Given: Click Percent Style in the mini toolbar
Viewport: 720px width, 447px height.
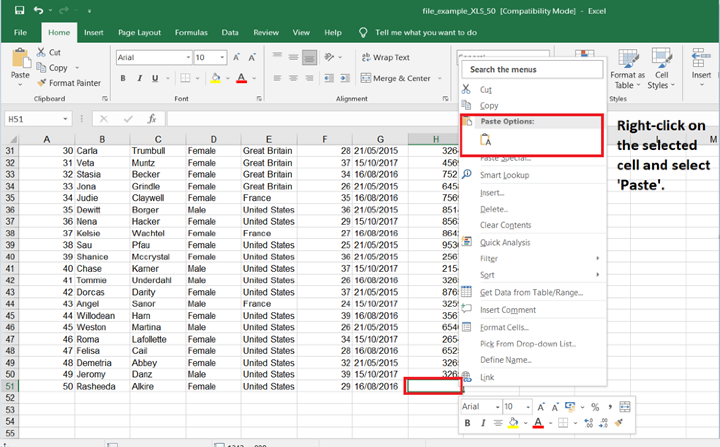Looking at the screenshot, I should [594, 407].
